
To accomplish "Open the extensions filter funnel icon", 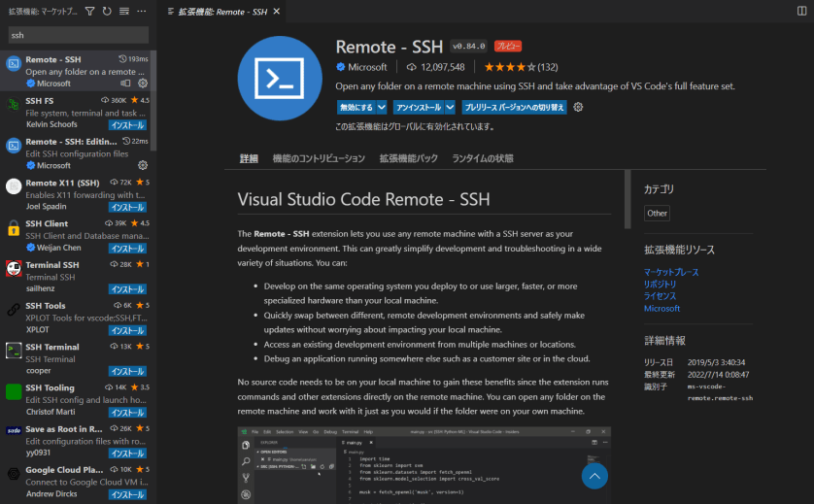I will tap(90, 11).
